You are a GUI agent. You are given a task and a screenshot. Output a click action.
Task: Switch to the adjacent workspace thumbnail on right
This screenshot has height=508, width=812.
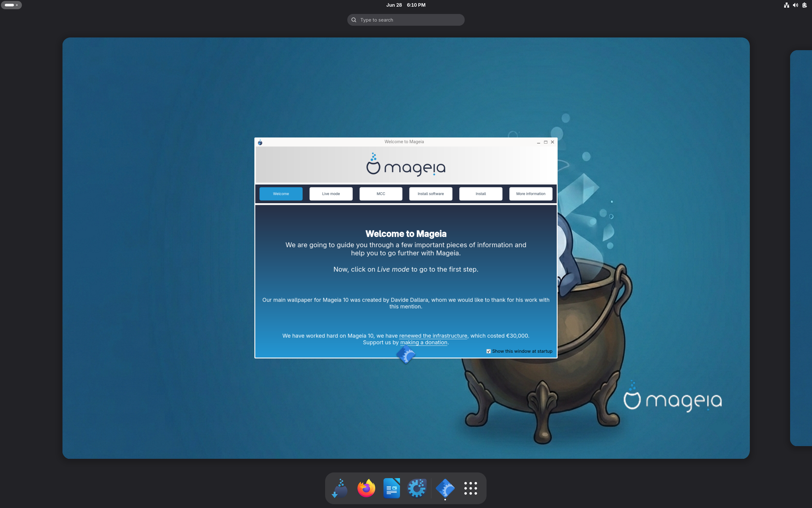pyautogui.click(x=801, y=248)
